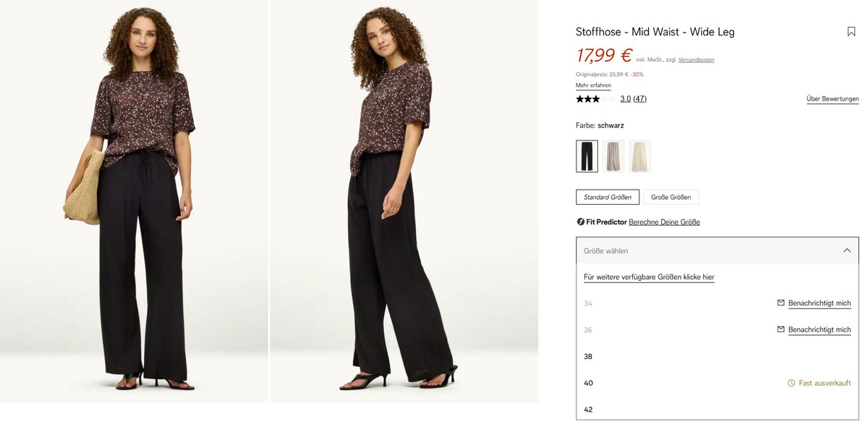Click the star rating icons
Image resolution: width=868 pixels, height=422 pixels.
click(595, 98)
